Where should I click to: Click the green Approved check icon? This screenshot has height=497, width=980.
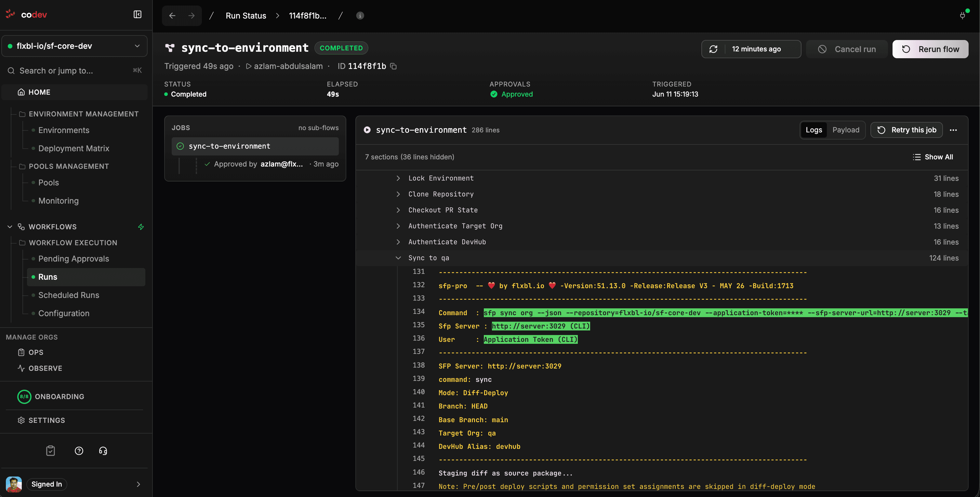click(x=494, y=94)
